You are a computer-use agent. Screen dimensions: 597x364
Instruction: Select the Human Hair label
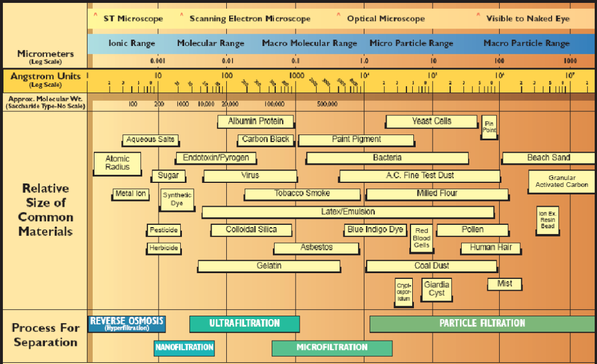[x=490, y=248]
